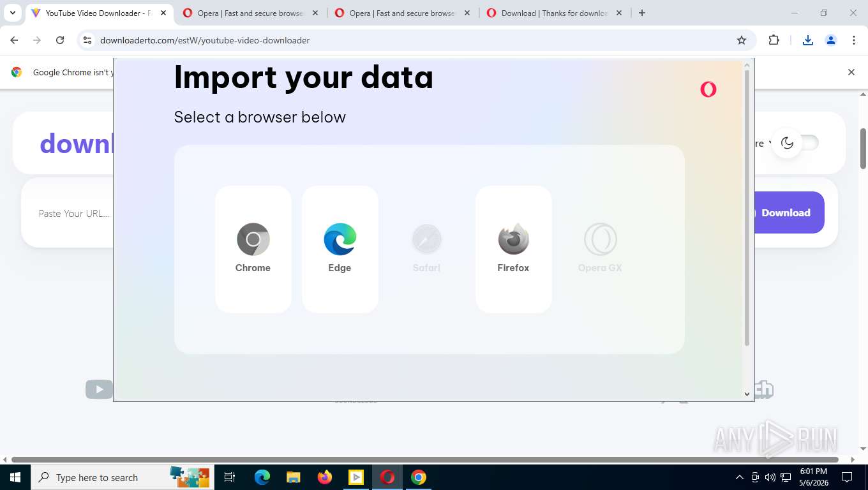Close the YouTube Video Downloader tab
Viewport: 868px width, 490px height.
point(163,13)
